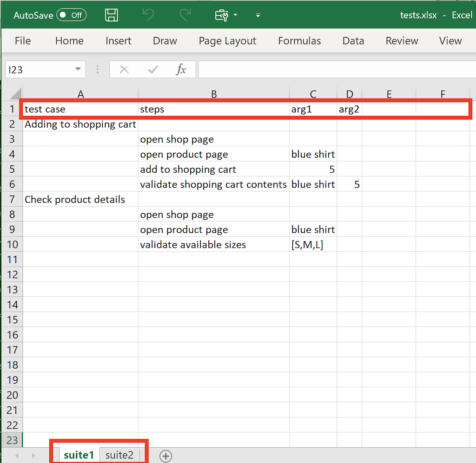Image resolution: width=476 pixels, height=463 pixels.
Task: Select the '[S,M,L]' cell
Action: tap(313, 244)
